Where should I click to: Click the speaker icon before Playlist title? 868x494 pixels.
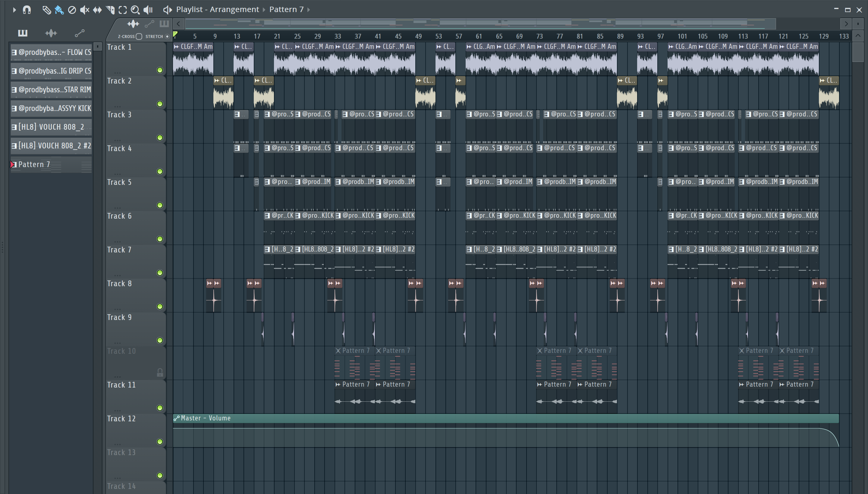[168, 10]
